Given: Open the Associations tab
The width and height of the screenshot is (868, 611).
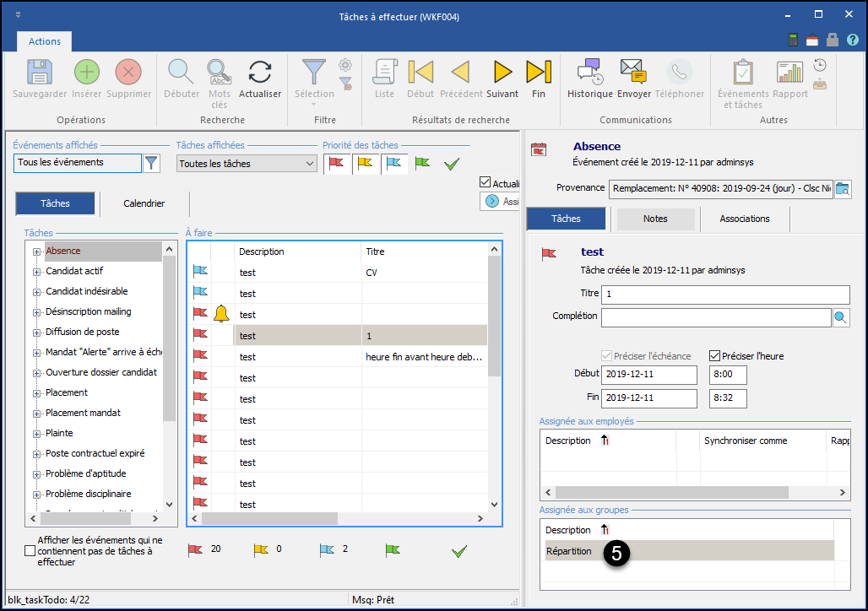Looking at the screenshot, I should 744,219.
